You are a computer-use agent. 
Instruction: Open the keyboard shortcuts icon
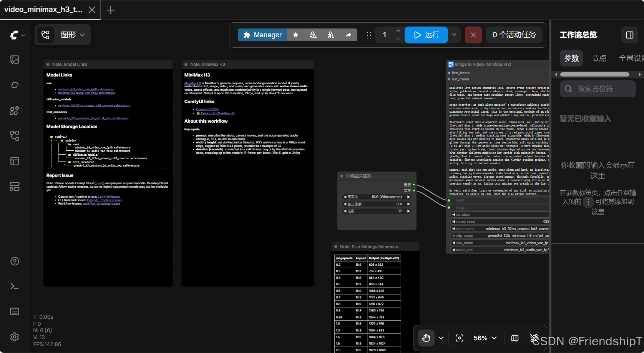pos(15,311)
